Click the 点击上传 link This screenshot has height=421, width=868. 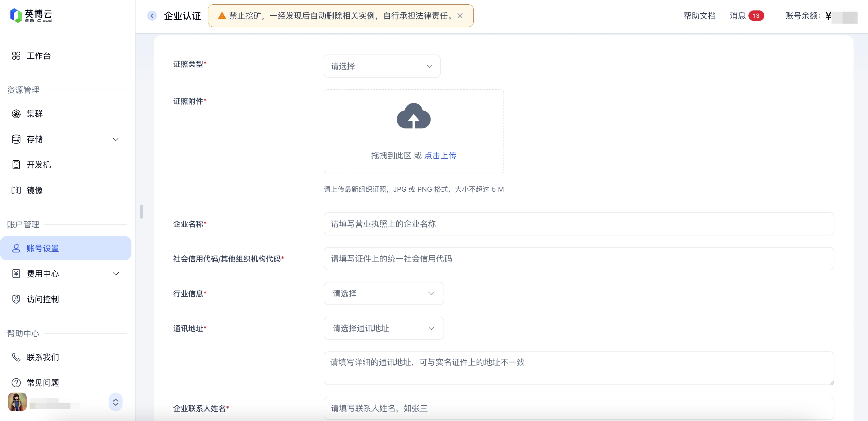point(440,155)
